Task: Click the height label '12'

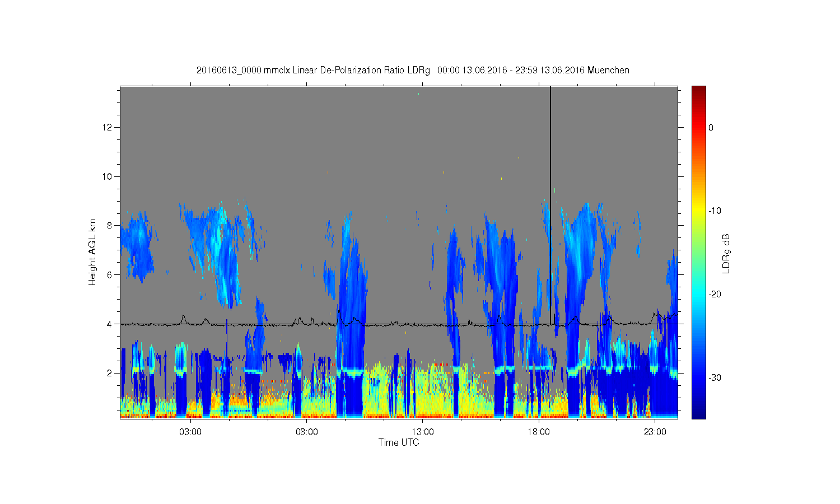Action: click(x=108, y=128)
